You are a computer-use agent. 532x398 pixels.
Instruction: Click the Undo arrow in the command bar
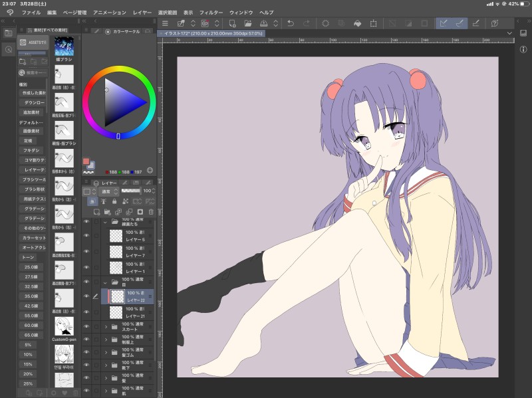click(x=291, y=23)
